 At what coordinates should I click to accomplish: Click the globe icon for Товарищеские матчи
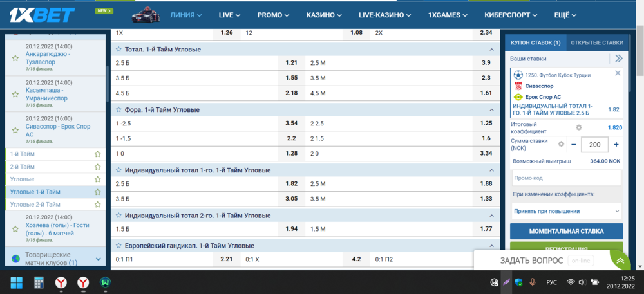pyautogui.click(x=15, y=259)
